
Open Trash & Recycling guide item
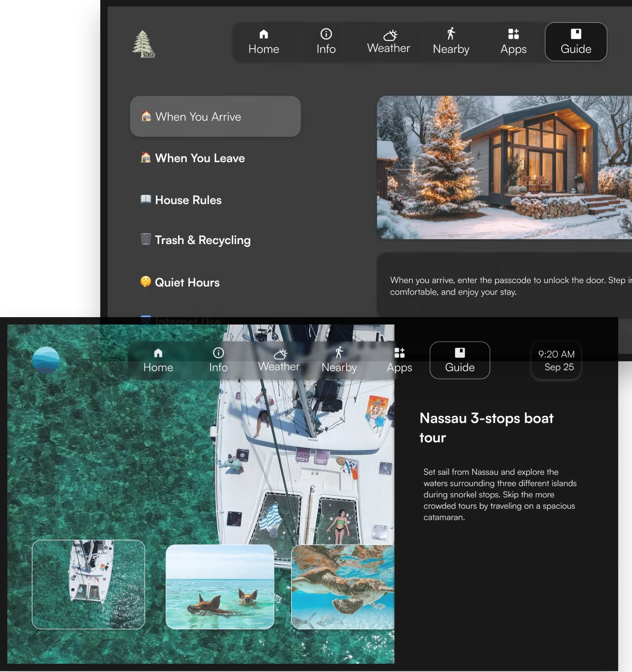pyautogui.click(x=196, y=240)
